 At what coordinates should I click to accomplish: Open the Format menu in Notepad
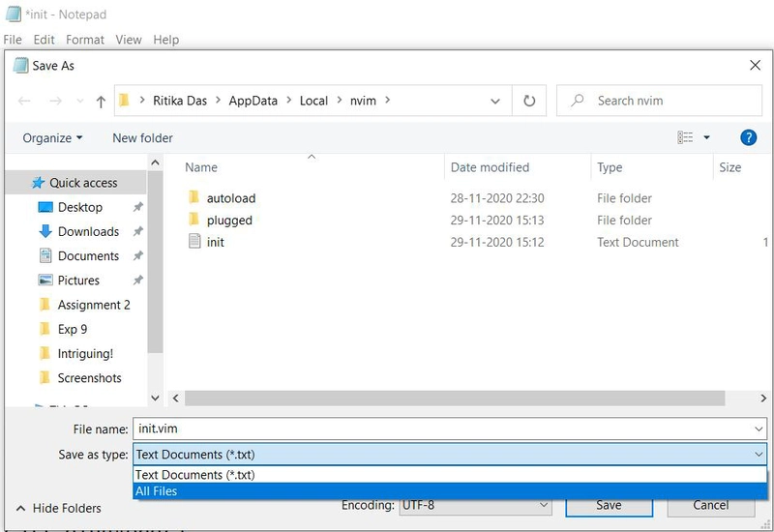(85, 40)
